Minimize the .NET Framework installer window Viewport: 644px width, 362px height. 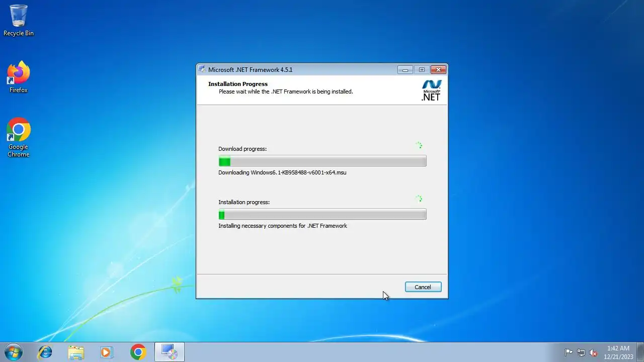coord(405,69)
